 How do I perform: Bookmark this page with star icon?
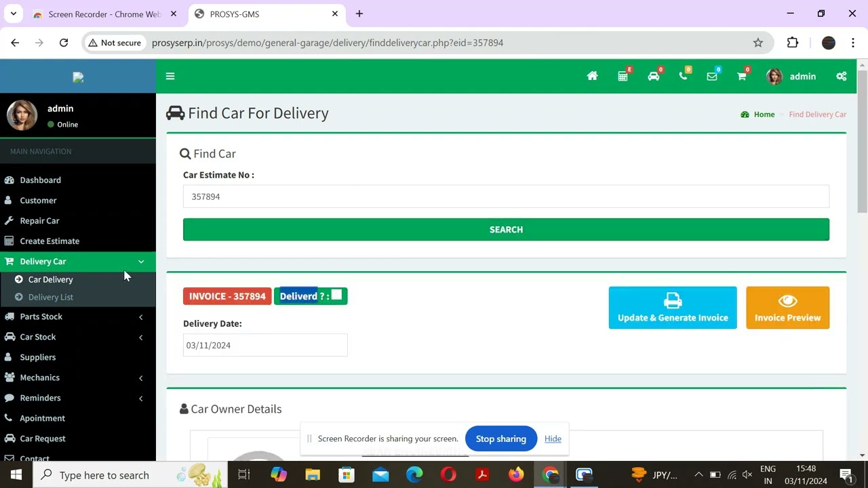coord(758,43)
